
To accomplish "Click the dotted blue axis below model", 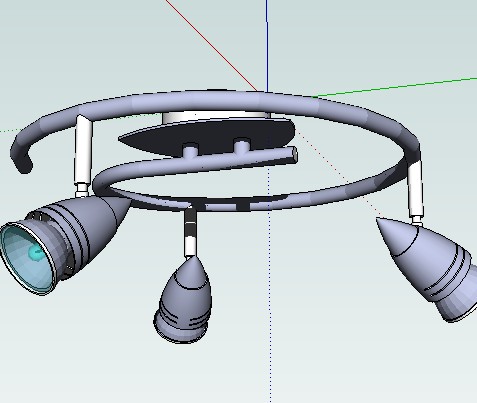I will 270,300.
